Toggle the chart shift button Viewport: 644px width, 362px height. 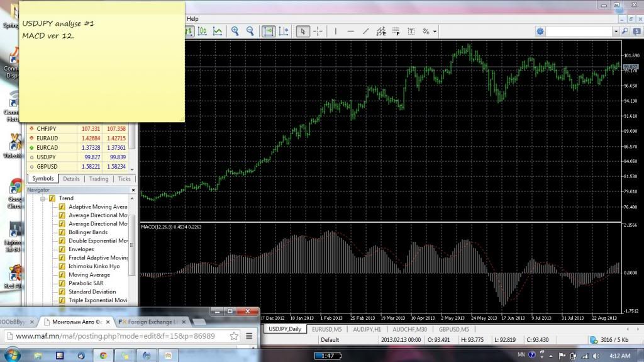[x=284, y=31]
